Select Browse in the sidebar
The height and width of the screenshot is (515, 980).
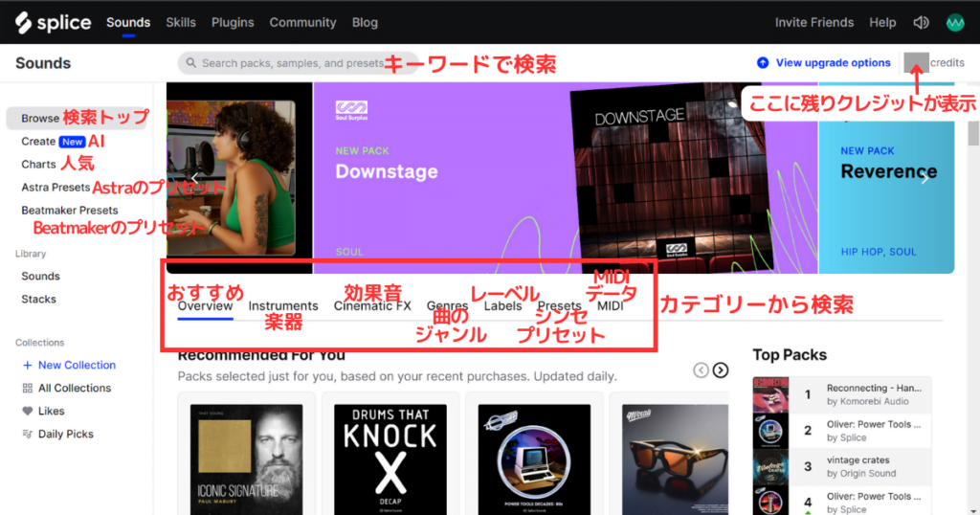77,118
